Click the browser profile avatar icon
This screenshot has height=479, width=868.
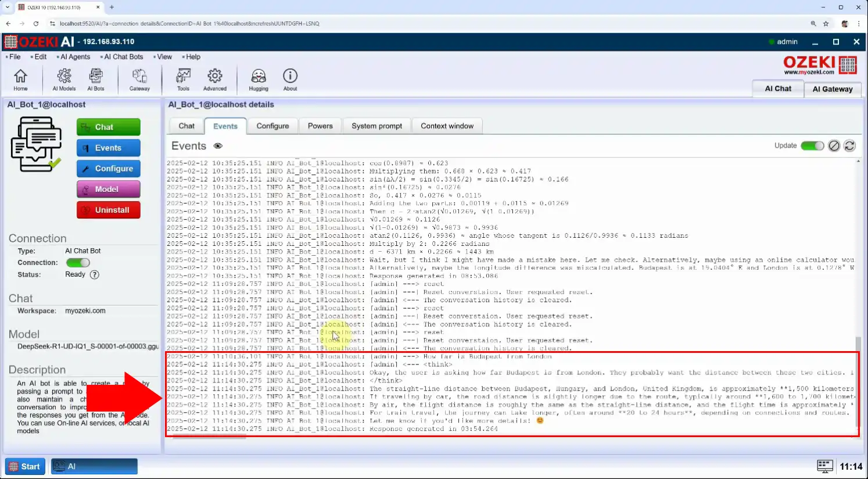tap(845, 24)
